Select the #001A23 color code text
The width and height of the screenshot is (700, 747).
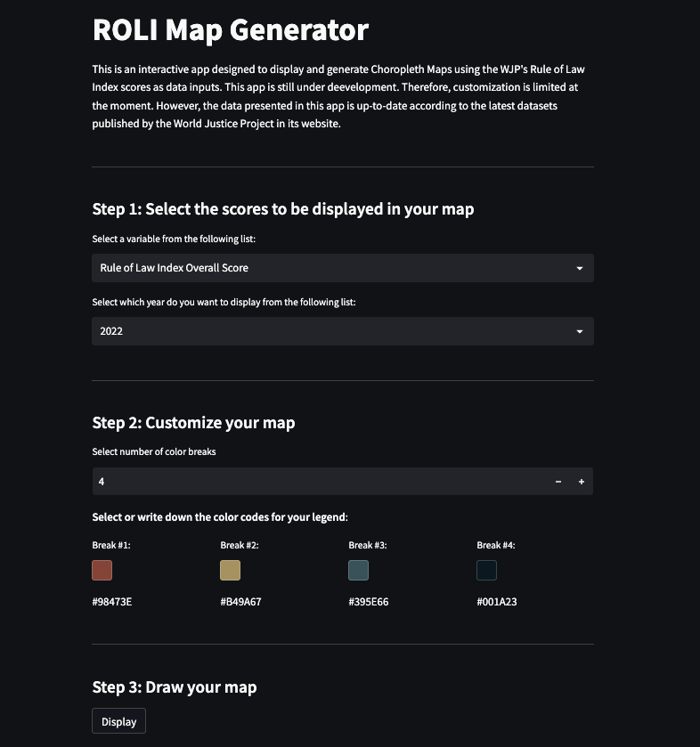497,602
